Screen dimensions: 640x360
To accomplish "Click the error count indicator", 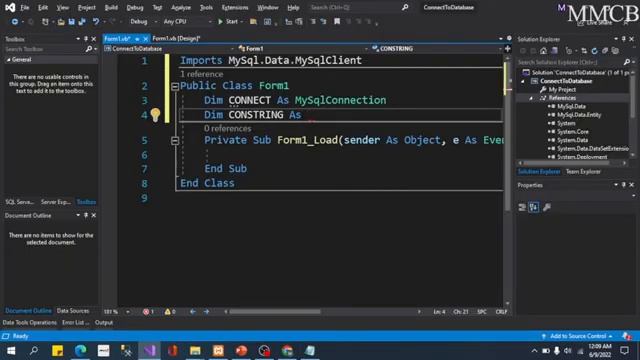I will point(148,312).
